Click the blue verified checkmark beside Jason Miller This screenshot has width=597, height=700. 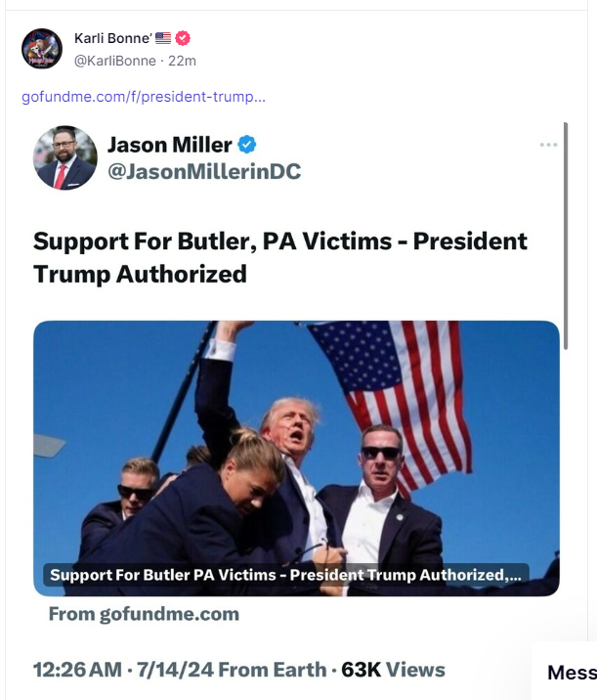(247, 145)
